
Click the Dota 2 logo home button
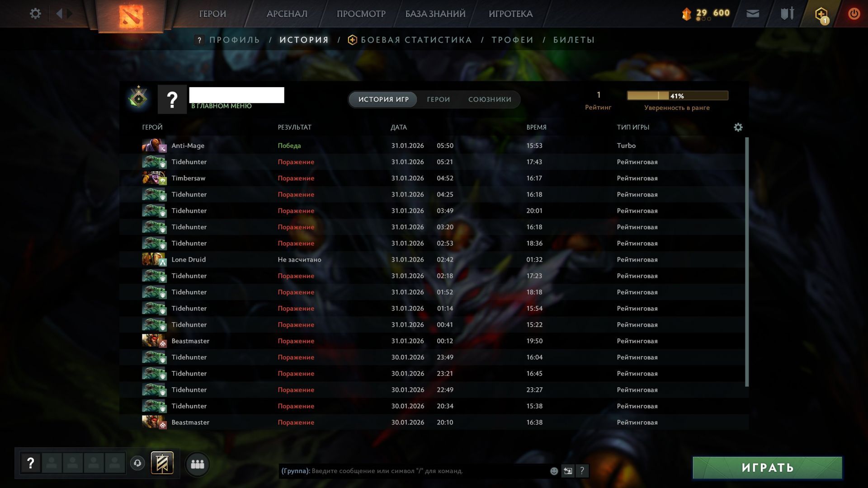pos(131,16)
